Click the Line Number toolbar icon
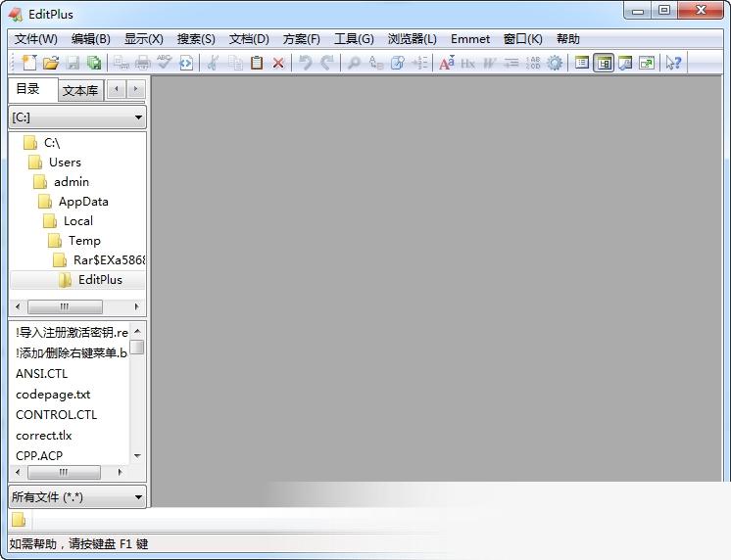Image resolution: width=731 pixels, height=560 pixels. (x=533, y=63)
